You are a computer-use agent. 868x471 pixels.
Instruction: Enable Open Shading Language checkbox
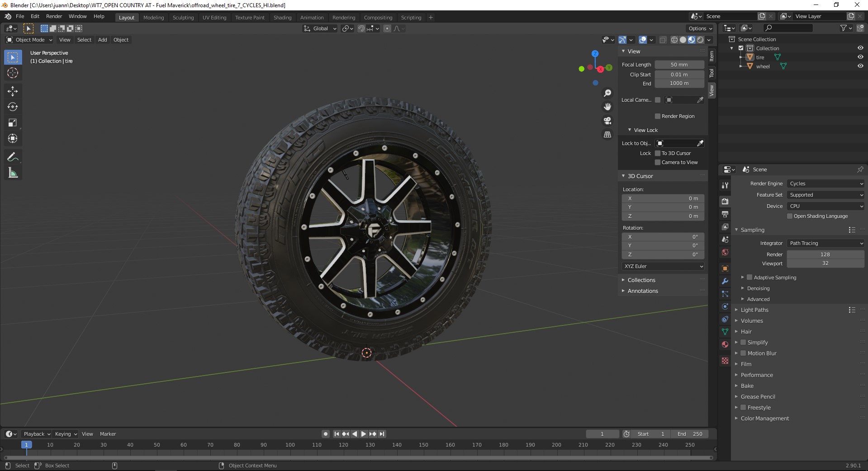tap(790, 216)
